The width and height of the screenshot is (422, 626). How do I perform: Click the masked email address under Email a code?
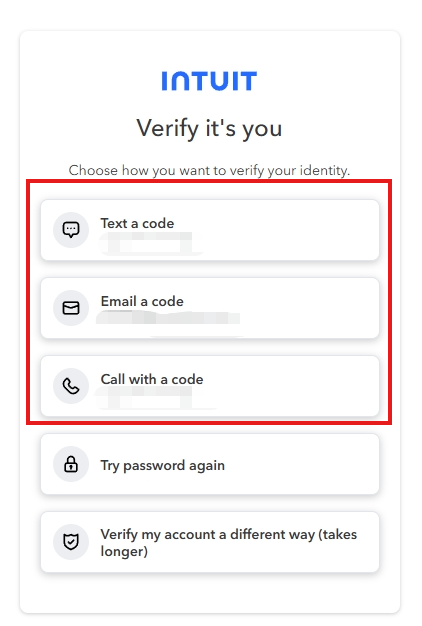click(x=168, y=319)
